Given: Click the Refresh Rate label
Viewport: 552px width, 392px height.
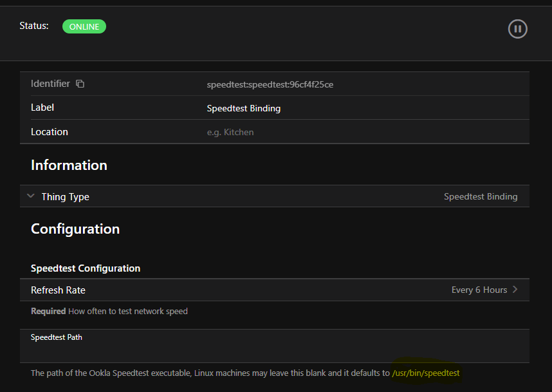Looking at the screenshot, I should click(x=58, y=290).
